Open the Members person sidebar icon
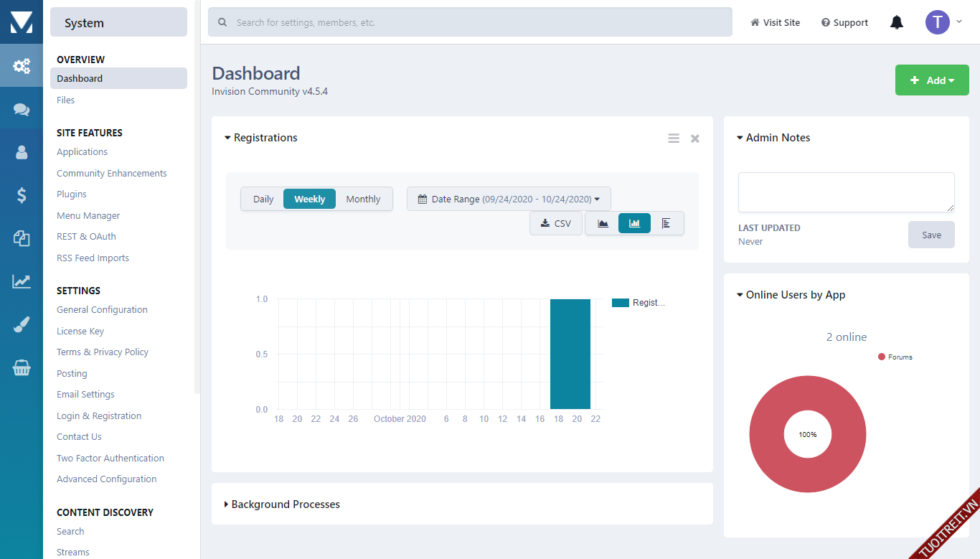 tap(22, 152)
